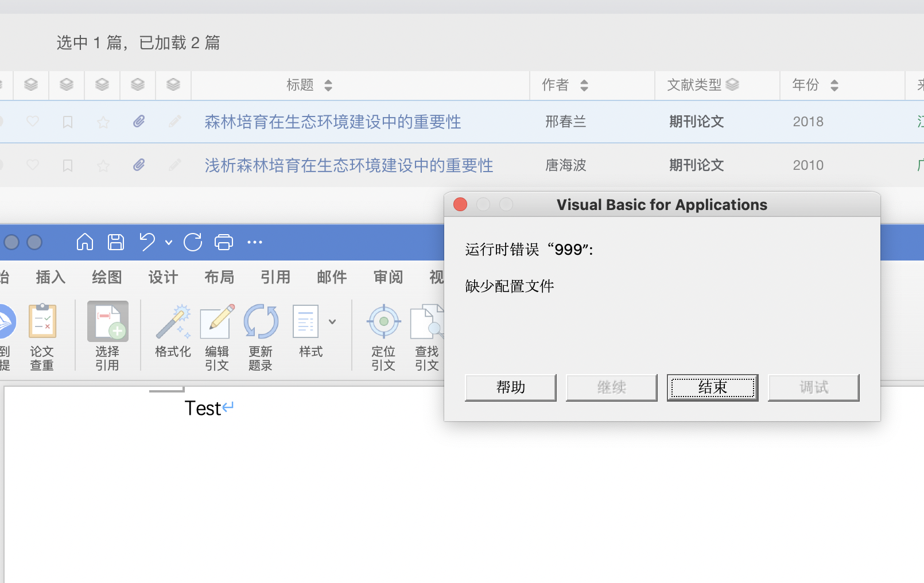Sort the list by 标题 column
The image size is (924, 583).
(x=328, y=85)
